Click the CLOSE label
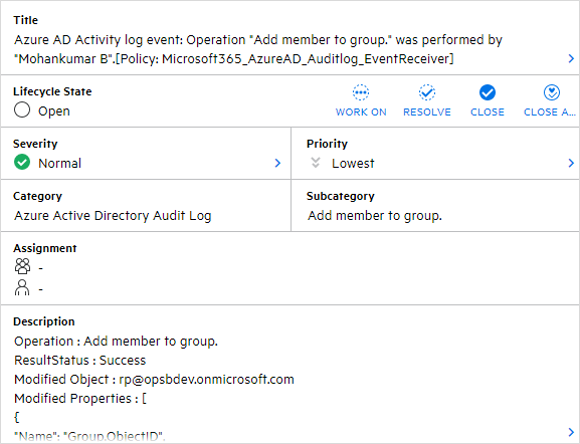 click(487, 112)
